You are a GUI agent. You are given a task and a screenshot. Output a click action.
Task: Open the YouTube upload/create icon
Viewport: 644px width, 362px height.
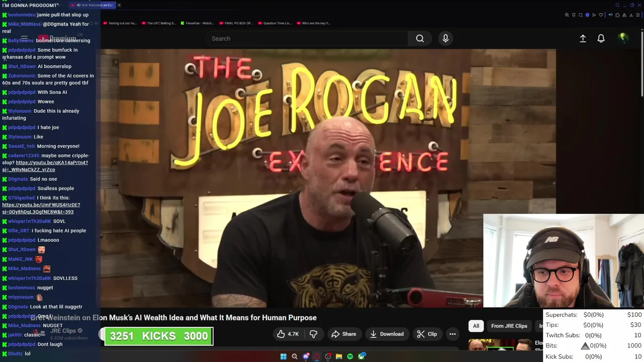pyautogui.click(x=583, y=38)
